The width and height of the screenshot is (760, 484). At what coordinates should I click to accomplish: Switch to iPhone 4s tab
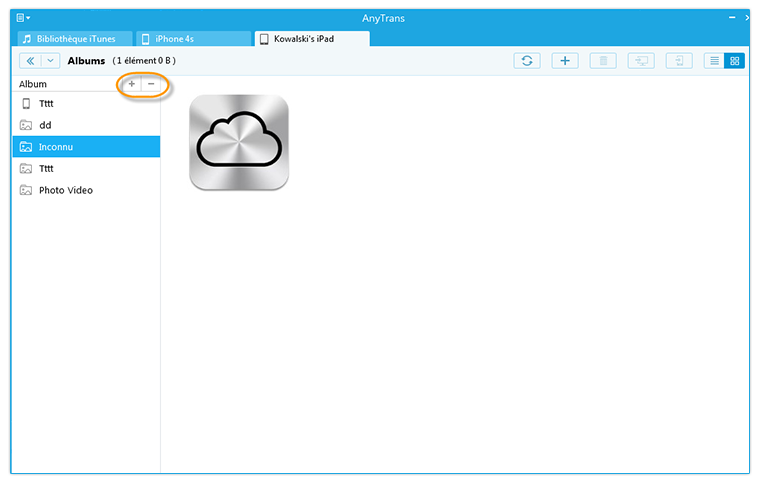coord(194,39)
